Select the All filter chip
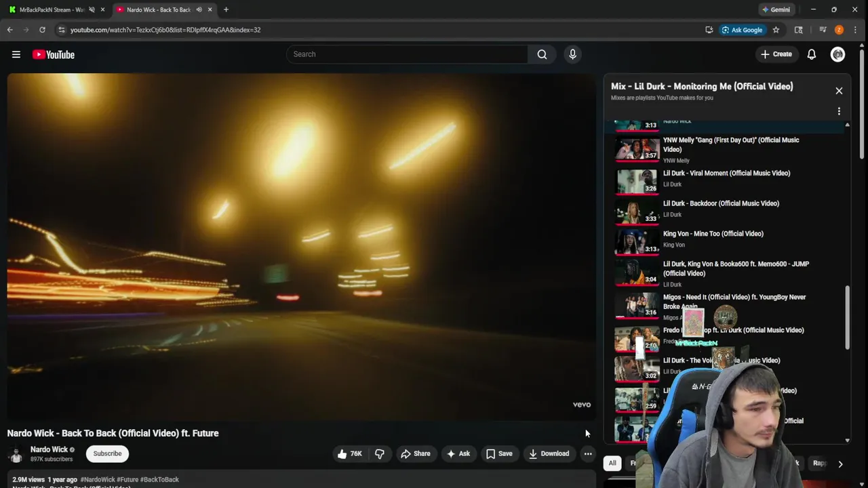 (x=612, y=463)
